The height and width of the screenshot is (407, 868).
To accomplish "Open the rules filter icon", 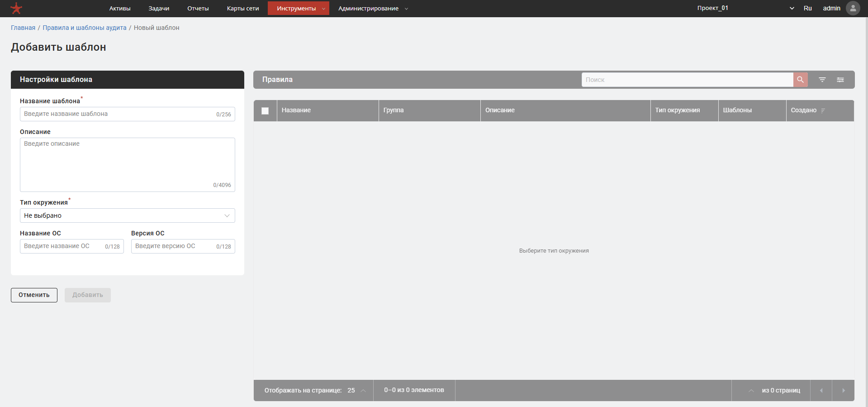I will tap(822, 80).
